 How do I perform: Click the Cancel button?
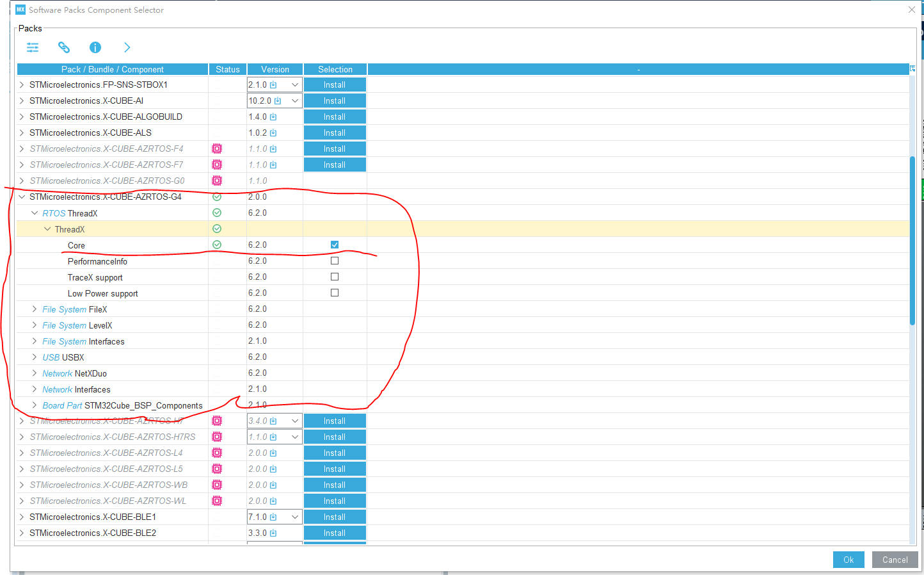tap(895, 560)
